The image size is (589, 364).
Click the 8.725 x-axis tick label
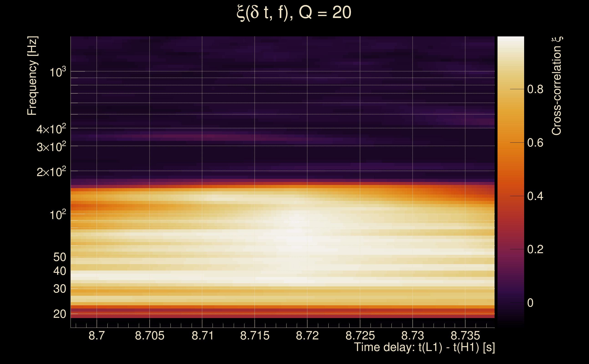(360, 336)
